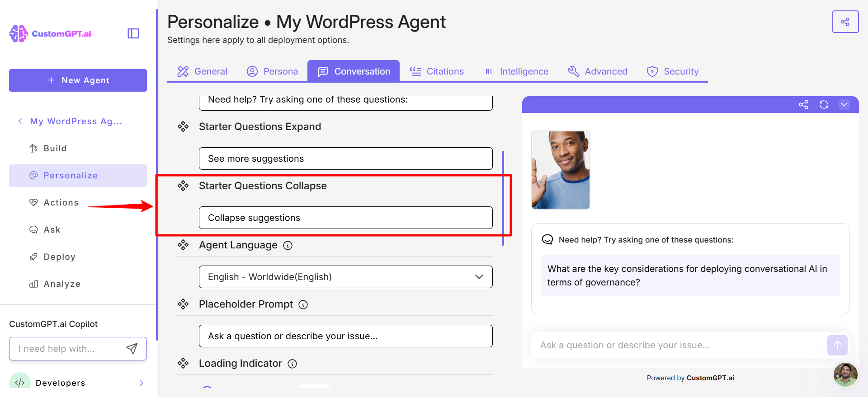868x397 pixels.
Task: Open the Powered by CustomGPT.ai link
Action: [x=690, y=378]
